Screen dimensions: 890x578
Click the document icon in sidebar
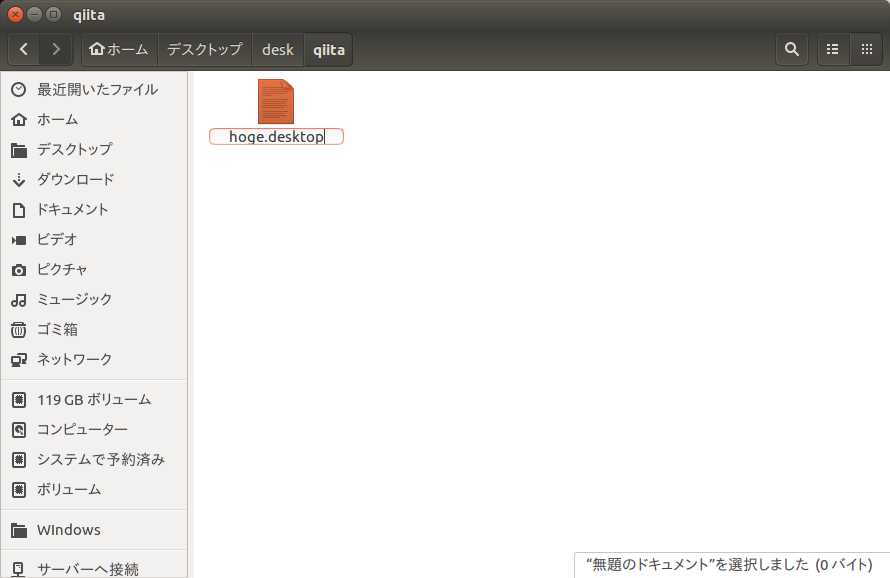19,210
